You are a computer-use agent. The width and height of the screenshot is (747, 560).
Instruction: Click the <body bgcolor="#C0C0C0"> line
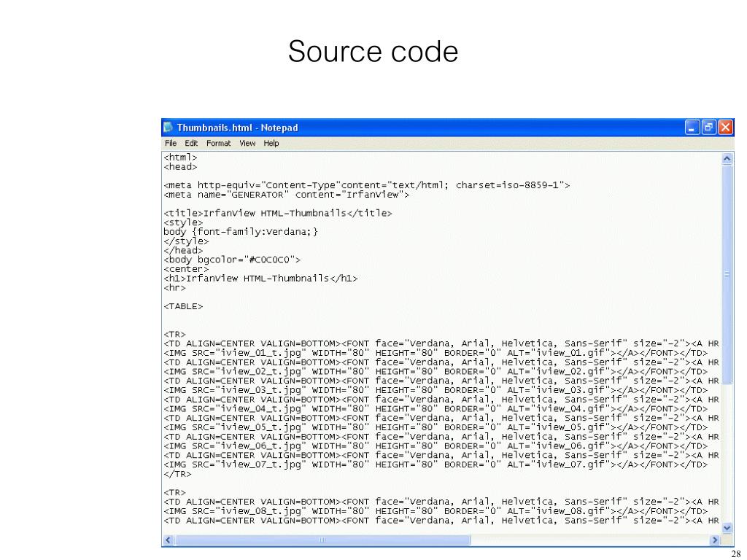click(232, 260)
